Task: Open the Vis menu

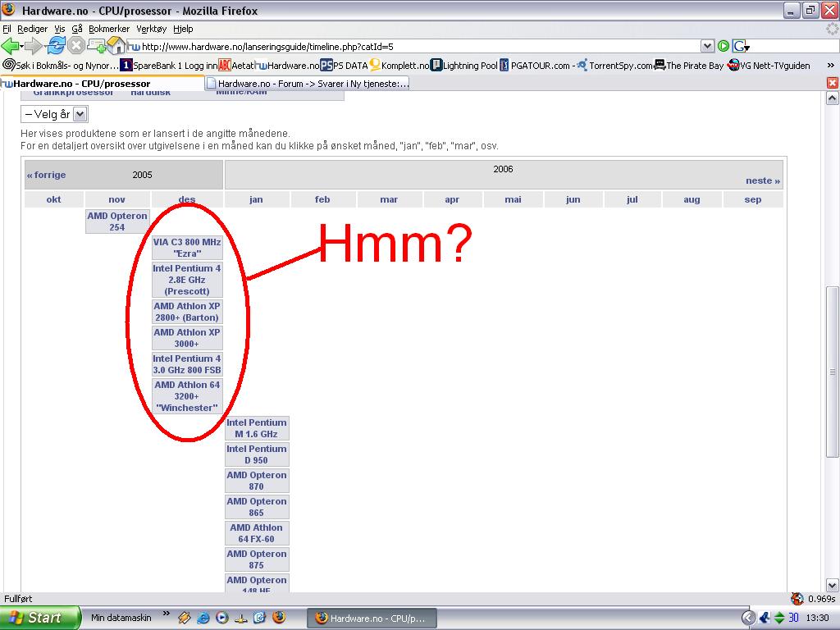Action: click(x=59, y=29)
